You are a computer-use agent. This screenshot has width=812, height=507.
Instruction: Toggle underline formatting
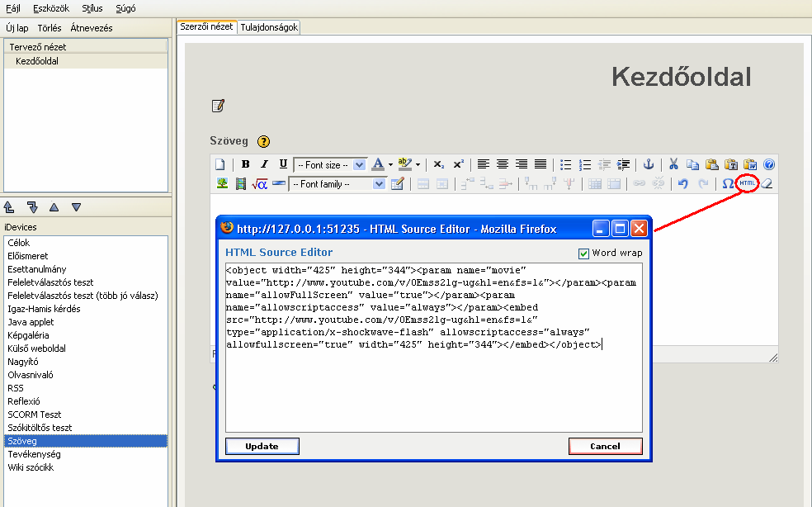click(283, 164)
